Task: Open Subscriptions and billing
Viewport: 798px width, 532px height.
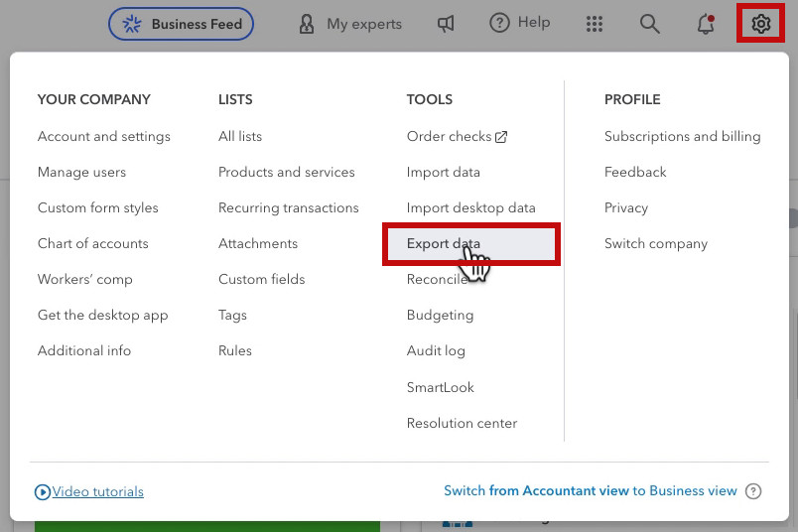Action: pyautogui.click(x=683, y=136)
